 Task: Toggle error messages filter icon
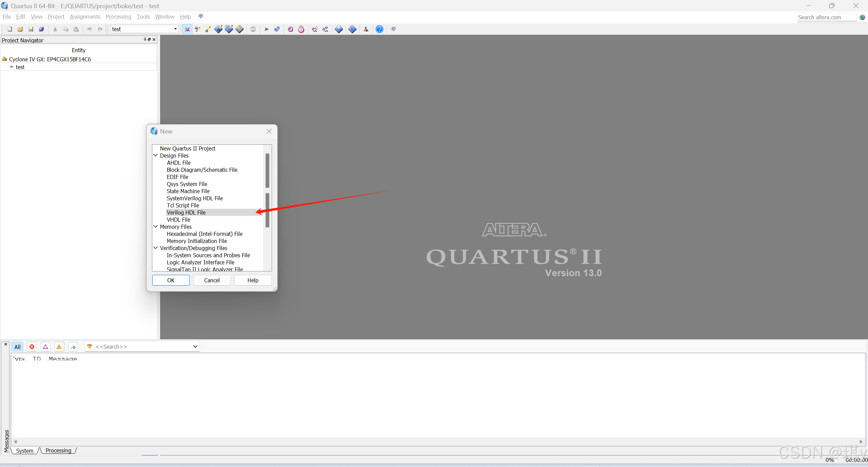coord(32,347)
